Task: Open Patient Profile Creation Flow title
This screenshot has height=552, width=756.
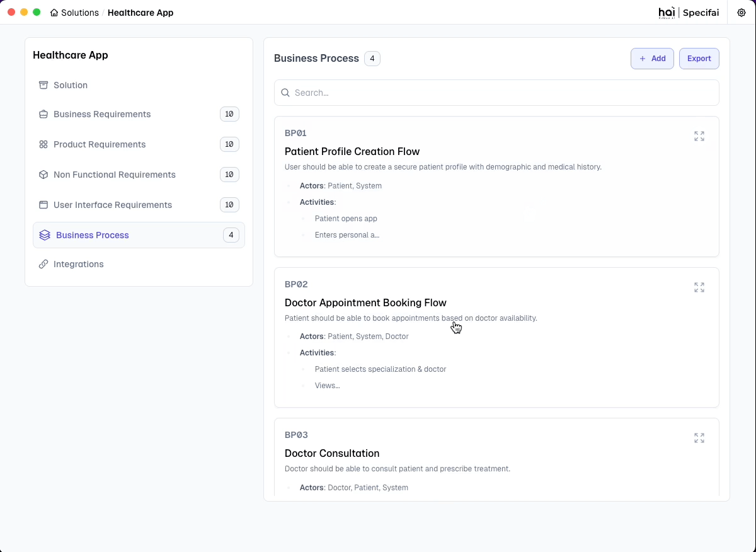Action: tap(352, 151)
